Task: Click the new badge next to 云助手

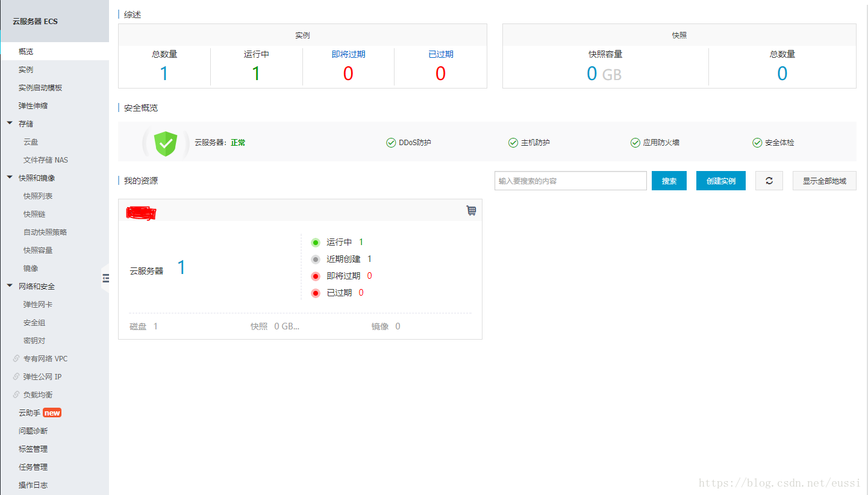Action: tap(52, 412)
